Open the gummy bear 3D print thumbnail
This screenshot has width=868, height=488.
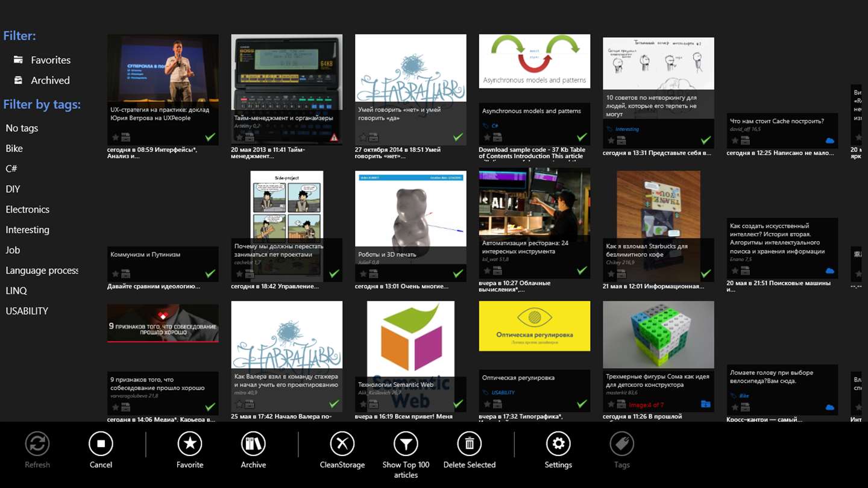pyautogui.click(x=410, y=208)
